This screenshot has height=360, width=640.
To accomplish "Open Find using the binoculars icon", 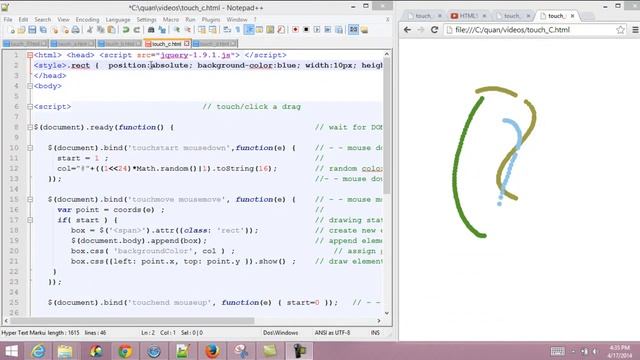I will pyautogui.click(x=151, y=30).
